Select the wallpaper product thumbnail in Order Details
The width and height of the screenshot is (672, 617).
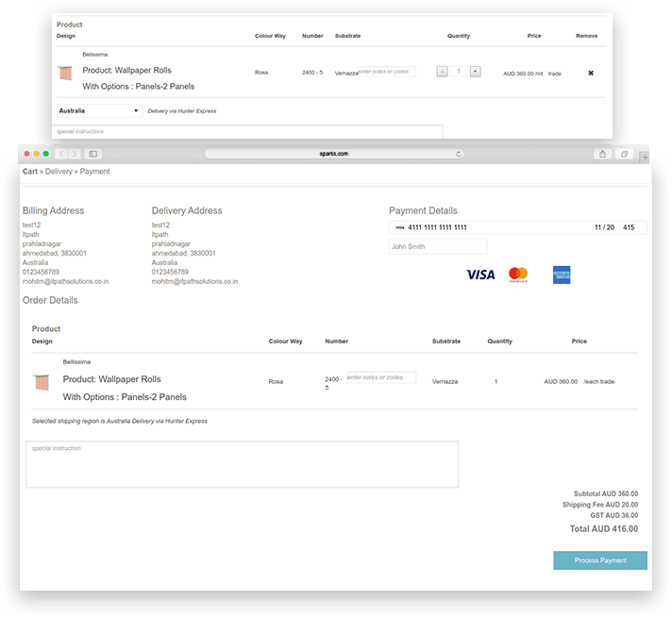pyautogui.click(x=41, y=382)
